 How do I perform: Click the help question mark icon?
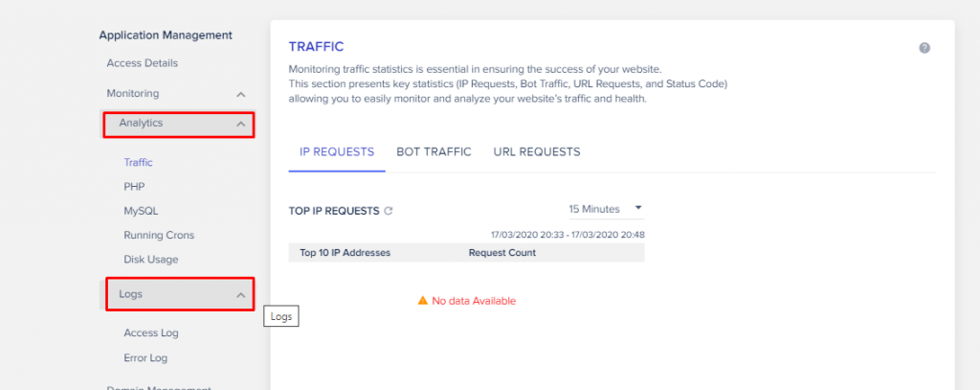click(x=924, y=48)
